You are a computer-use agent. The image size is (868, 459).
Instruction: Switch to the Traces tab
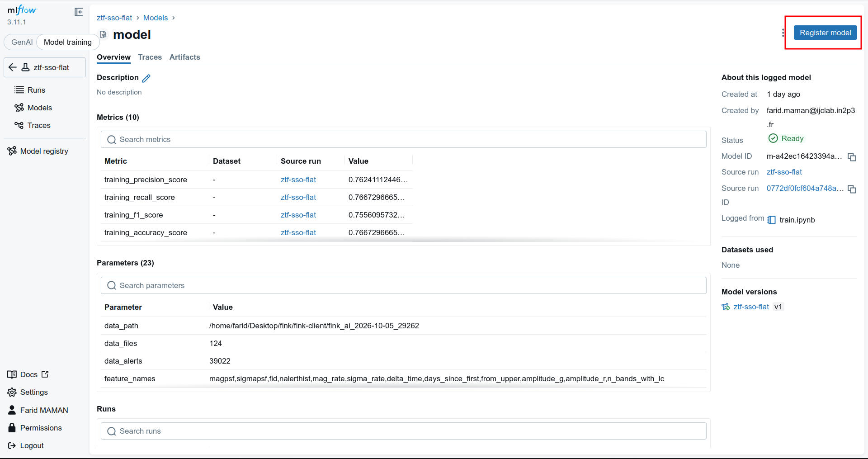pyautogui.click(x=150, y=57)
